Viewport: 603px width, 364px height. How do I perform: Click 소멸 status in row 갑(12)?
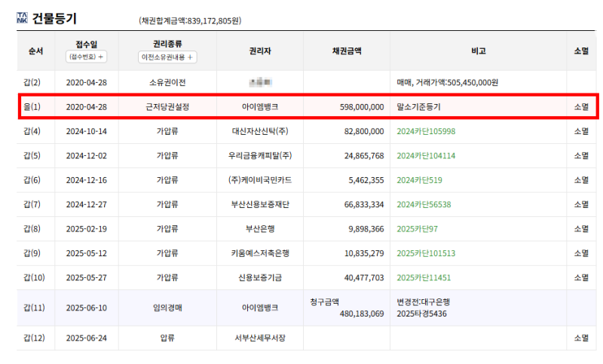581,338
